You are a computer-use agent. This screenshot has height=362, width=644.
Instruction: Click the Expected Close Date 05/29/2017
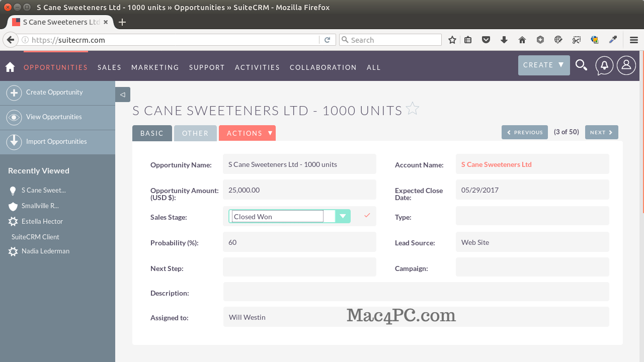(532, 190)
